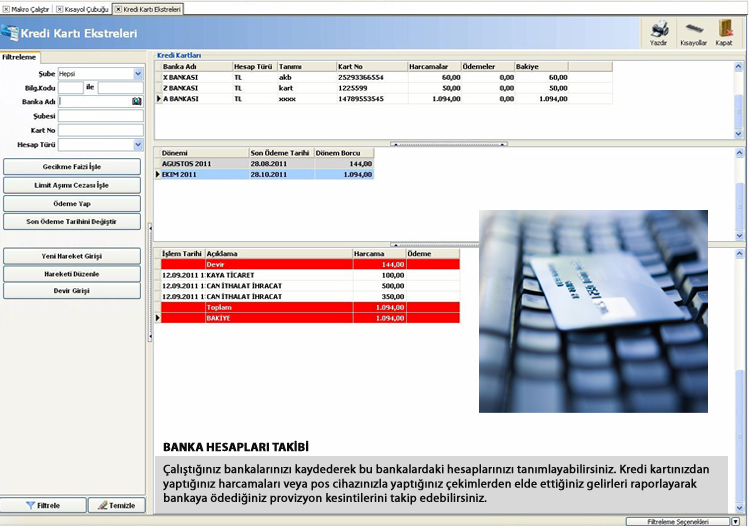750x527 pixels.
Task: Click the Yazdır printer icon
Action: pyautogui.click(x=659, y=30)
